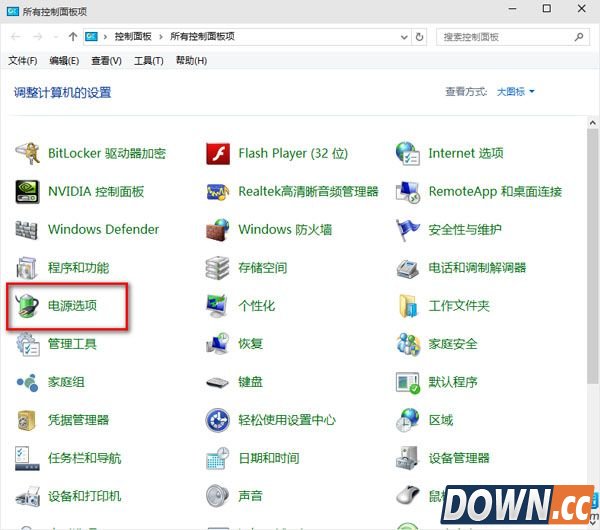Image resolution: width=600 pixels, height=530 pixels.
Task: Open the Windows 防火墙 icon
Action: [x=218, y=230]
